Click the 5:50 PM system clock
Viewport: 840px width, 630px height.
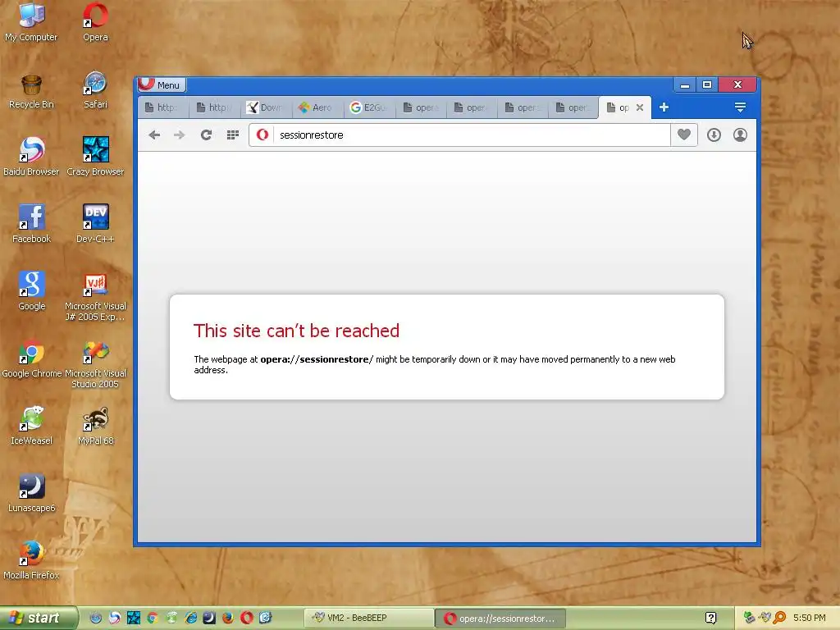[x=810, y=618]
